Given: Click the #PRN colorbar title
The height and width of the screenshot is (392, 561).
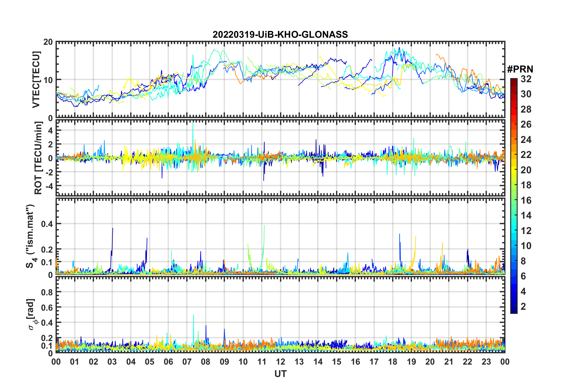Looking at the screenshot, I should pos(520,69).
